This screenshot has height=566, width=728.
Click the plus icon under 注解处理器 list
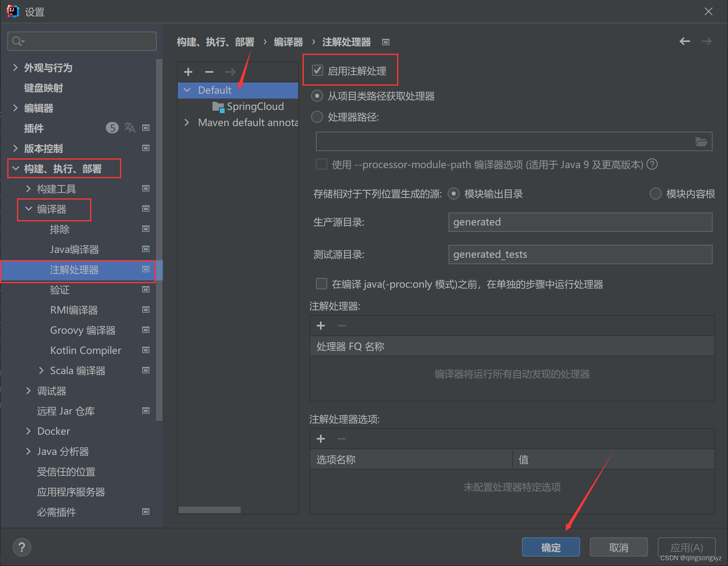pos(321,326)
